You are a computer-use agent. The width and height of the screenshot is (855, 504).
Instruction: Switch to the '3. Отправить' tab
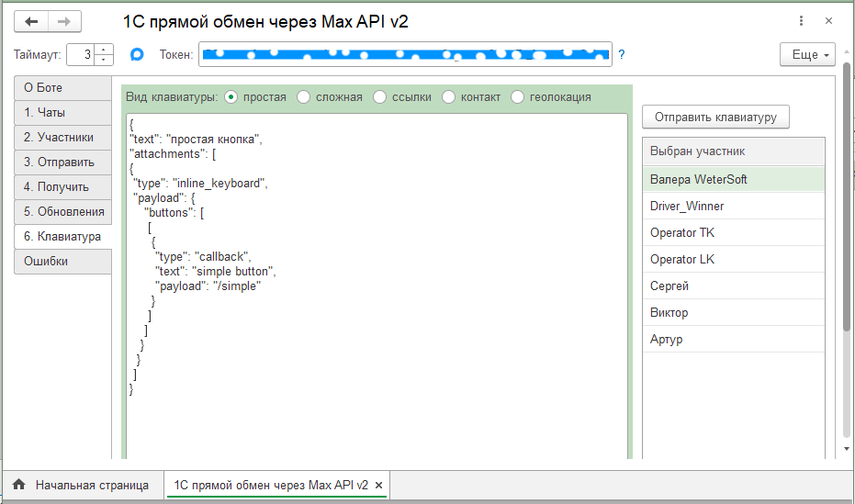62,162
